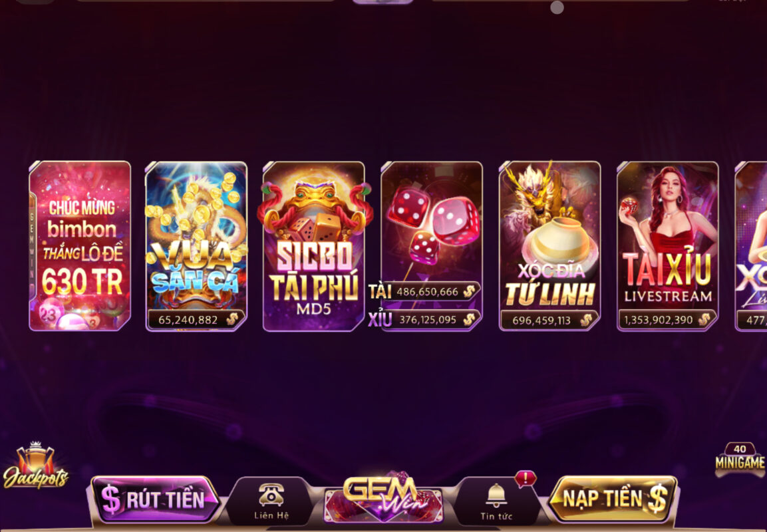Viewport: 767px width, 532px height.
Task: Click the Rút Tiền withdraw button
Action: coord(156,499)
